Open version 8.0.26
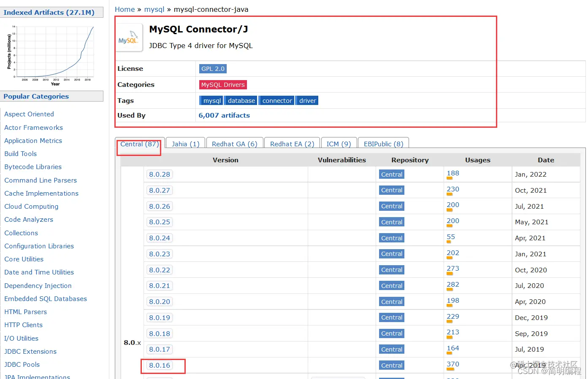This screenshot has width=588, height=379. [x=160, y=207]
